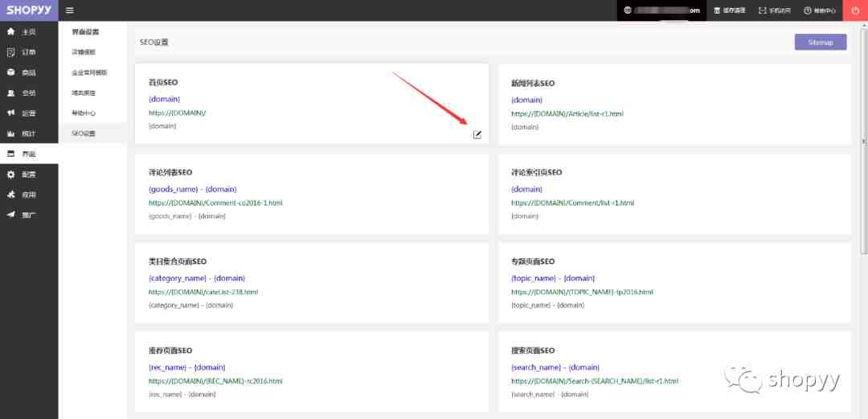868x419 pixels.
Task: Click the Article/list-r1.html URL link
Action: (567, 113)
